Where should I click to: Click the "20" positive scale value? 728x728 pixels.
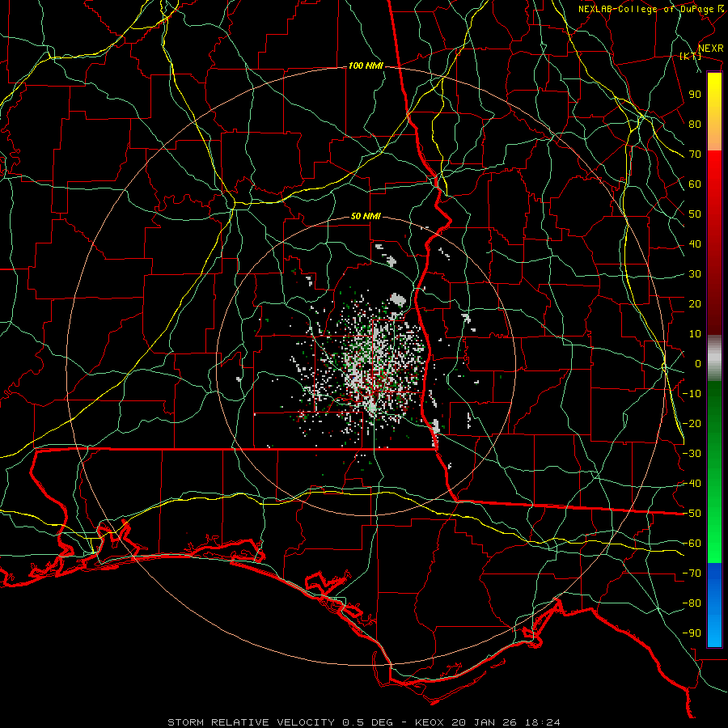[695, 303]
